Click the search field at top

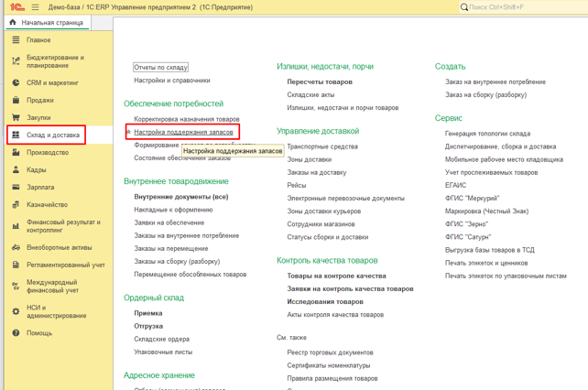[x=523, y=7]
